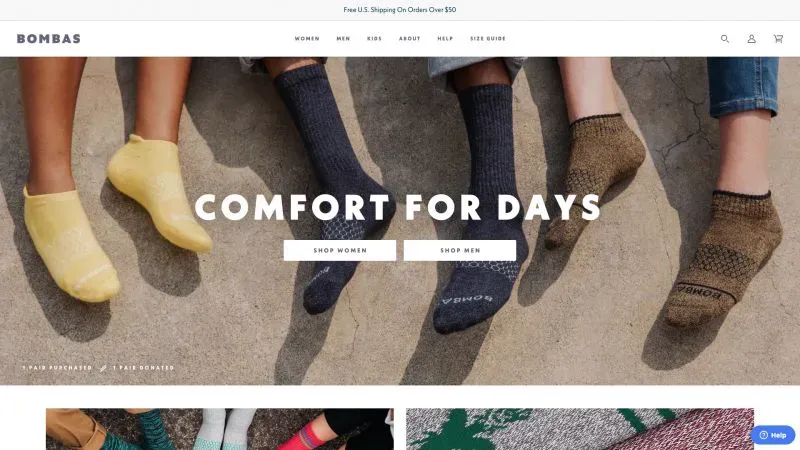The height and width of the screenshot is (450, 800).
Task: Click the 1 Pair Donated text
Action: pyautogui.click(x=143, y=368)
